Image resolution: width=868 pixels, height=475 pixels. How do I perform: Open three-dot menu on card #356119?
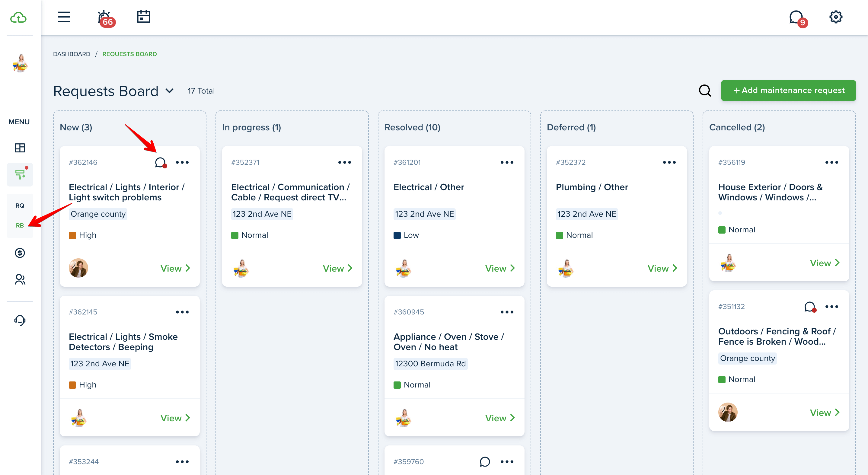pyautogui.click(x=831, y=162)
